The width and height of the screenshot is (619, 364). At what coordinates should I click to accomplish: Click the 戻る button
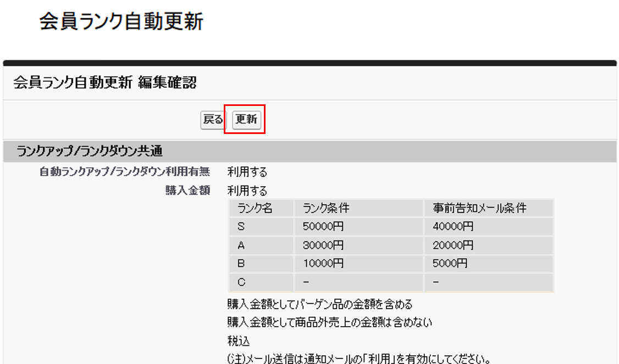click(x=213, y=120)
